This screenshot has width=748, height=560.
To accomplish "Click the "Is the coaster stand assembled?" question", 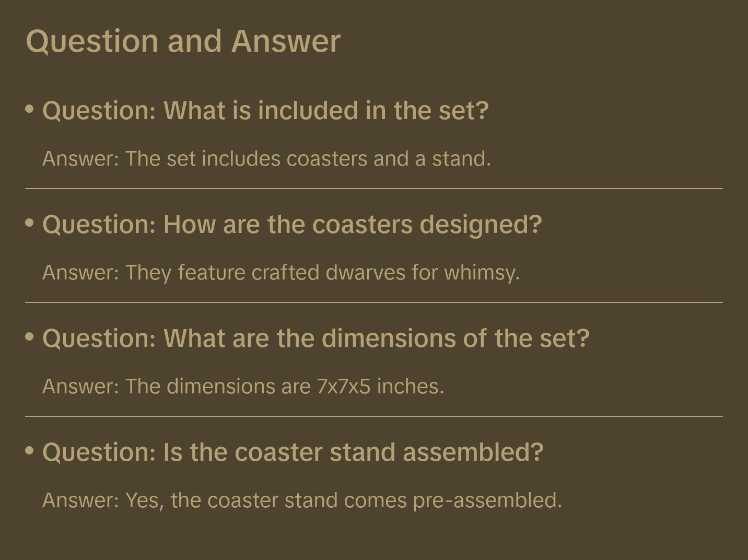I will (293, 452).
